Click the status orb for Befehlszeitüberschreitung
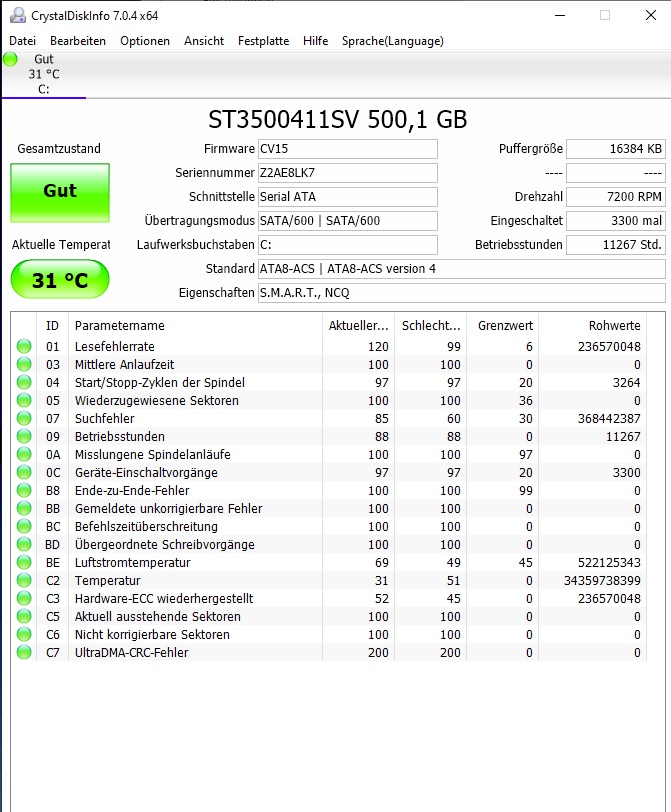 24,527
